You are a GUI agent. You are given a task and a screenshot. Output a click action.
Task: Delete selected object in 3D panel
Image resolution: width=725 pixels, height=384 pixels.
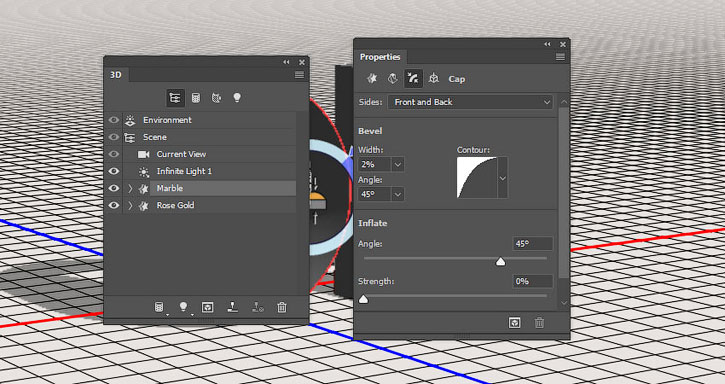(282, 307)
